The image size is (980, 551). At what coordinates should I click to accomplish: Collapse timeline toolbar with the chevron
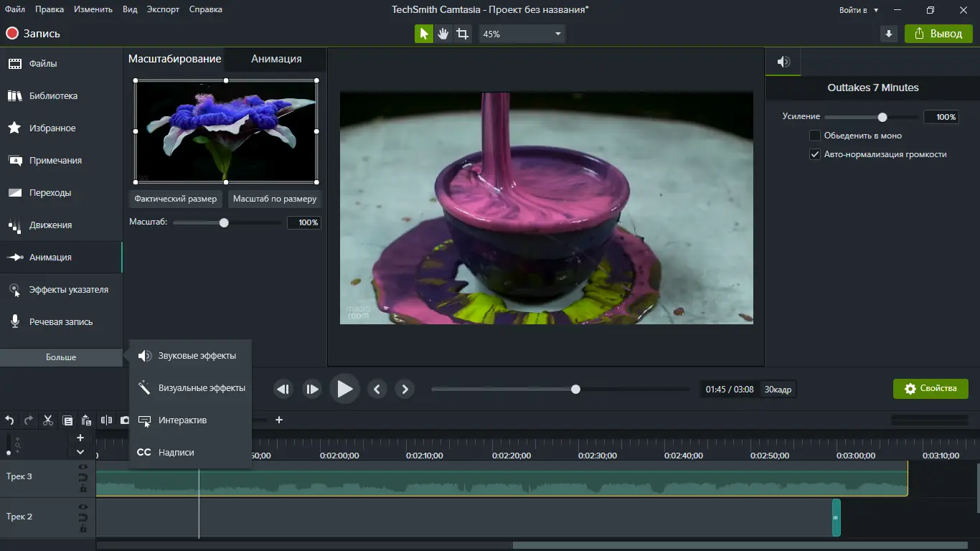80,451
